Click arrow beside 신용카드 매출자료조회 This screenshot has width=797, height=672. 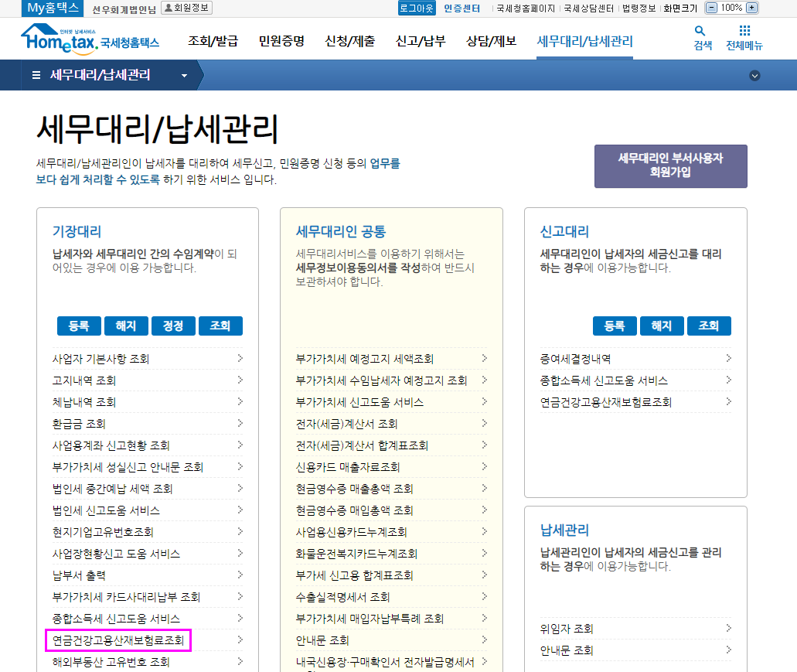pos(484,466)
